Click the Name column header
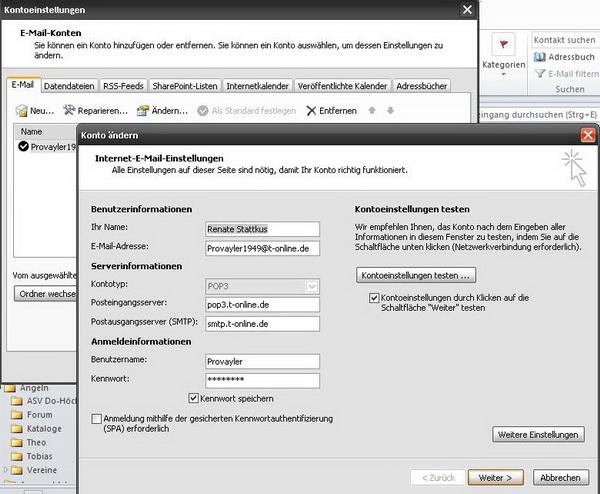The height and width of the screenshot is (494, 600). (x=46, y=131)
